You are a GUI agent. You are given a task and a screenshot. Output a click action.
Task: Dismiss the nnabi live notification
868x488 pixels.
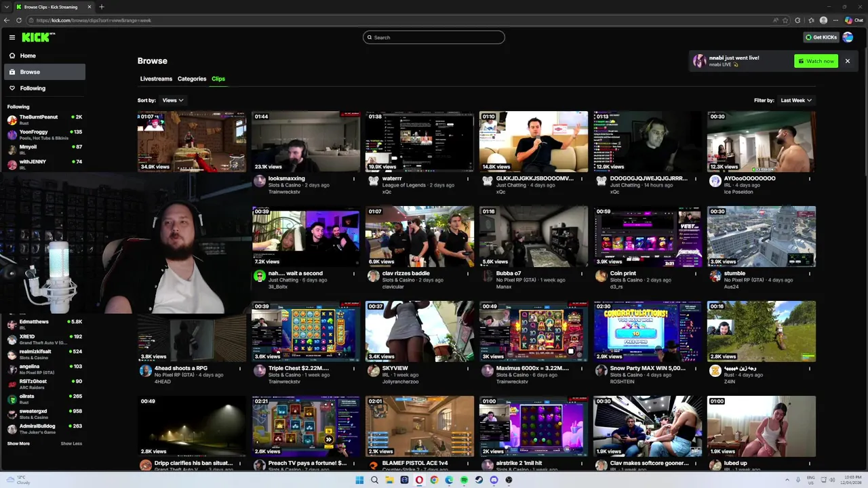(x=847, y=61)
